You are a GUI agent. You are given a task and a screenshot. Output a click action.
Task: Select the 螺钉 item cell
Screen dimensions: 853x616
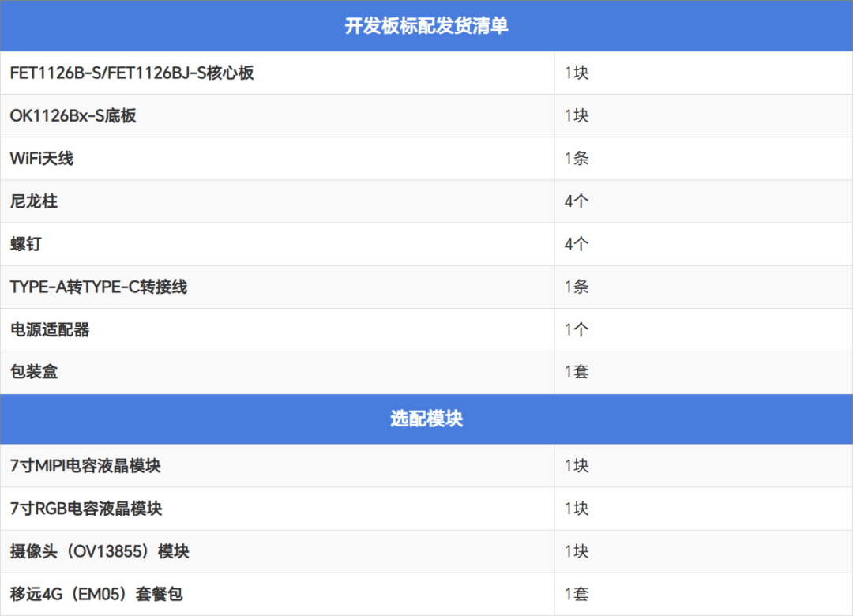(x=26, y=244)
